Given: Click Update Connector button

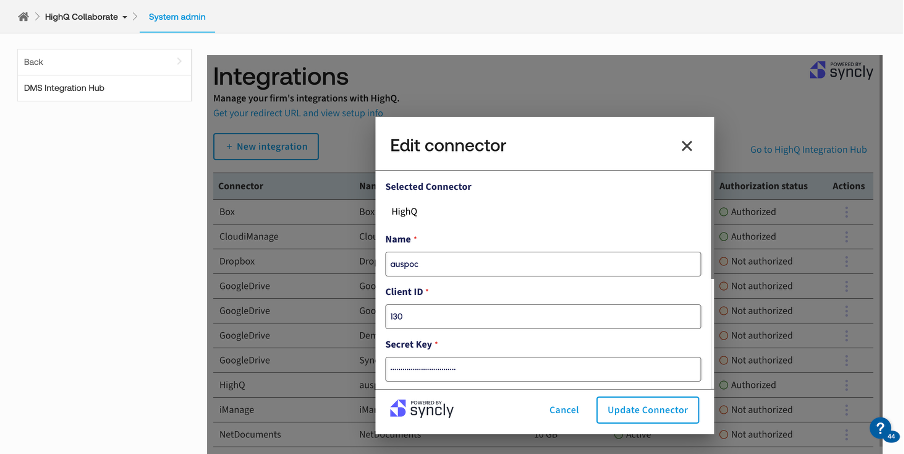Looking at the screenshot, I should pos(647,410).
